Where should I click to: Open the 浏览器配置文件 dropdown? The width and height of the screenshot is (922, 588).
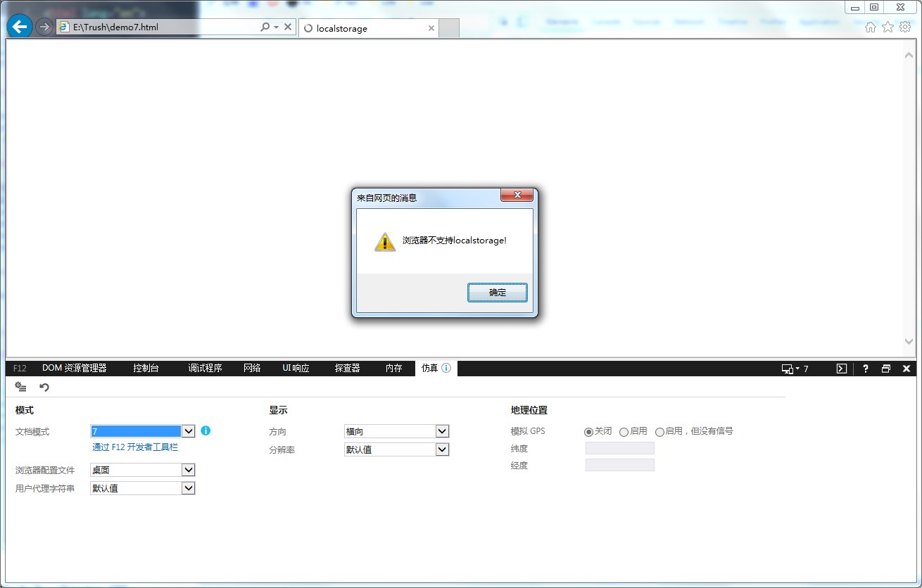point(188,470)
